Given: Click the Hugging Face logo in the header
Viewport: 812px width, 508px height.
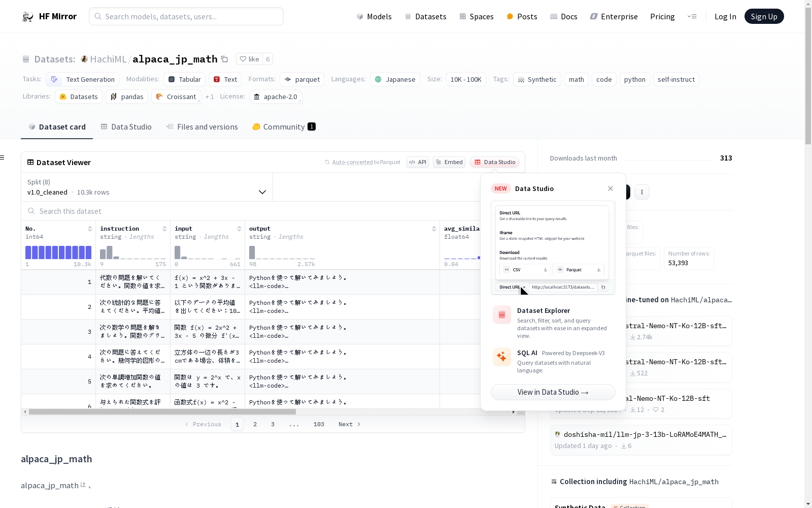Looking at the screenshot, I should pyautogui.click(x=27, y=16).
